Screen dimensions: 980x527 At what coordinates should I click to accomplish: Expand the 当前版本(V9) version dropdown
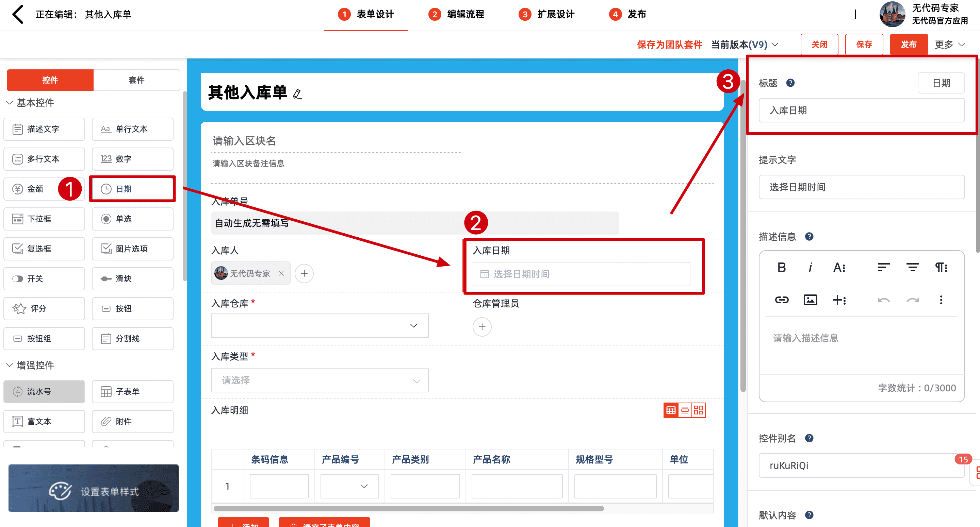pyautogui.click(x=745, y=45)
